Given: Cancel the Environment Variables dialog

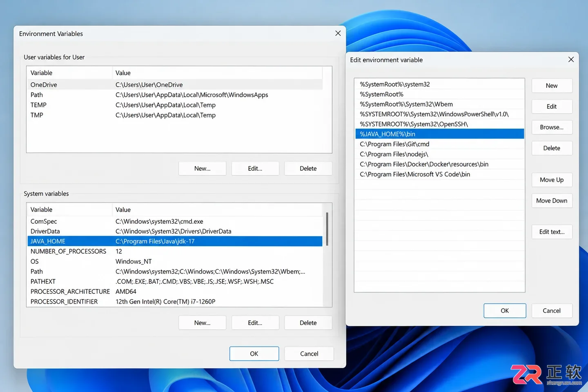Looking at the screenshot, I should [309, 354].
